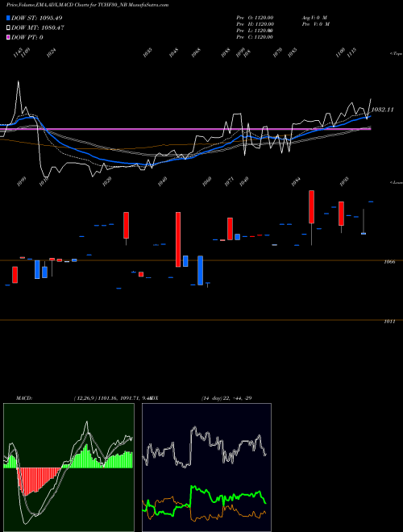Click the 'Avg V: 0 M' text
Viewport: 403px width, 532px height.
[x=314, y=18]
